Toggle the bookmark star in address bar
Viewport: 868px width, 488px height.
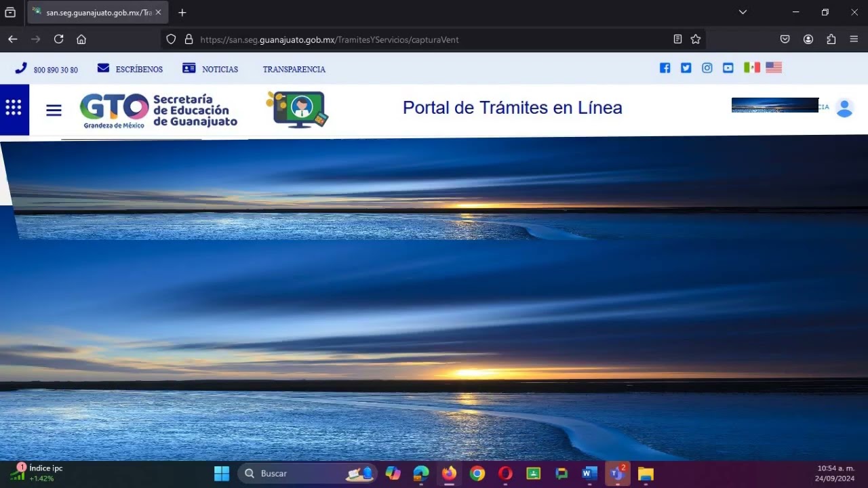pos(696,39)
